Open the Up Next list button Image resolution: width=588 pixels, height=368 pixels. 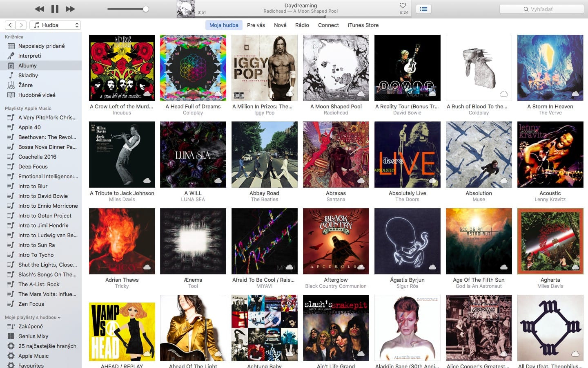[423, 9]
